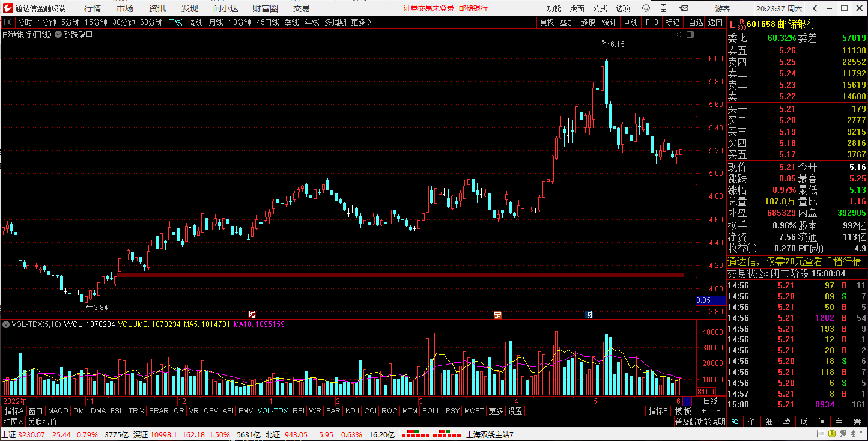Viewport: 868px width, 441px height.
Task: Select the 细 tab icon at bottom right
Action: [769, 422]
